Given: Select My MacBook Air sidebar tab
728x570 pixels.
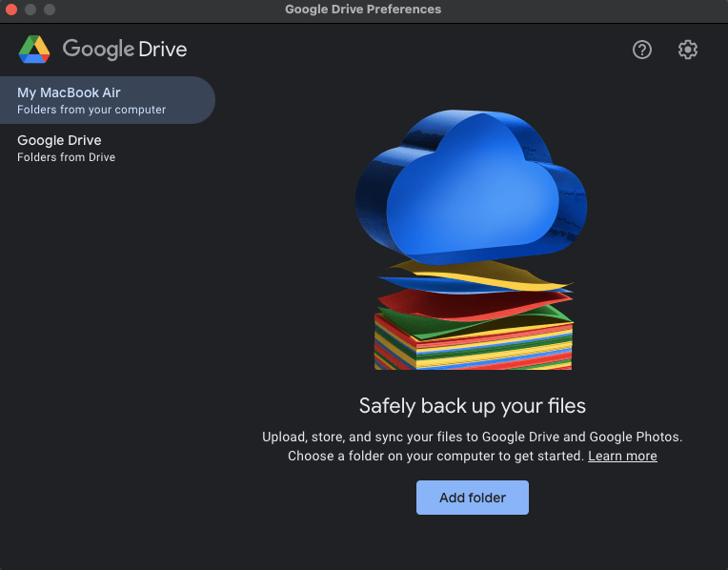Looking at the screenshot, I should pyautogui.click(x=108, y=100).
